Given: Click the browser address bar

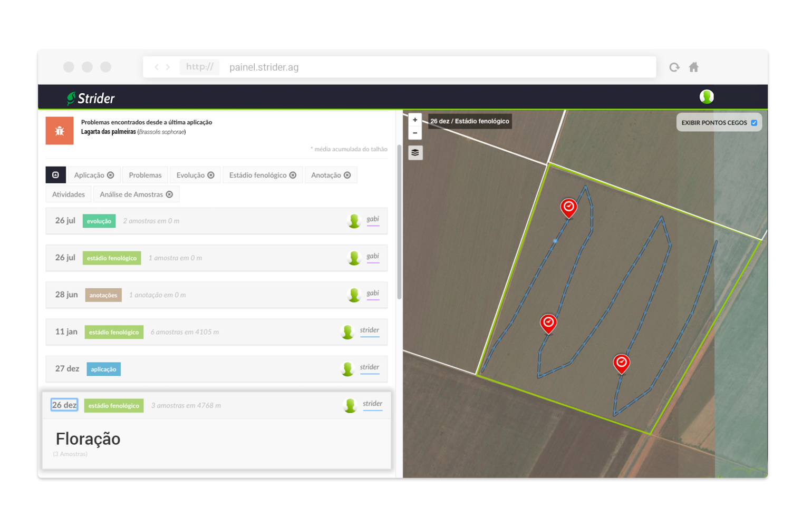Looking at the screenshot, I should click(400, 67).
